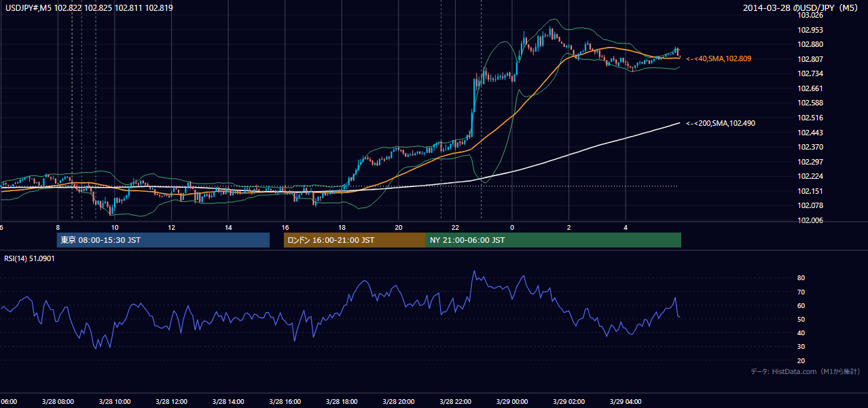Click the HistData.com data source credit

click(805, 372)
